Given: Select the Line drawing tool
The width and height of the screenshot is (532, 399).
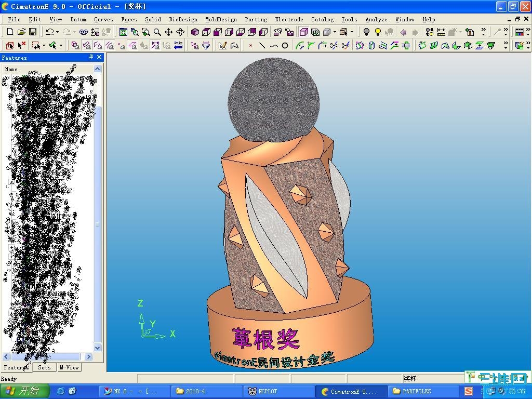Looking at the screenshot, I should (x=262, y=45).
